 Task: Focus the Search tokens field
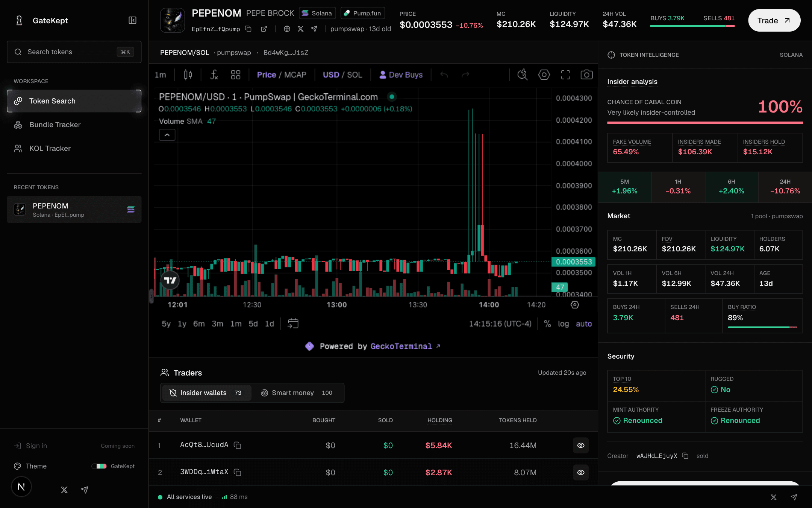pyautogui.click(x=74, y=52)
